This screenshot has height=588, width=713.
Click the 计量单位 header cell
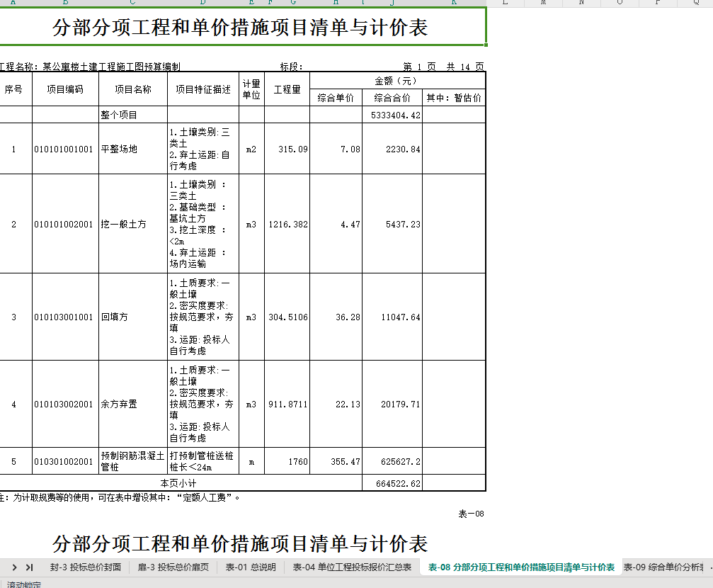tap(251, 89)
